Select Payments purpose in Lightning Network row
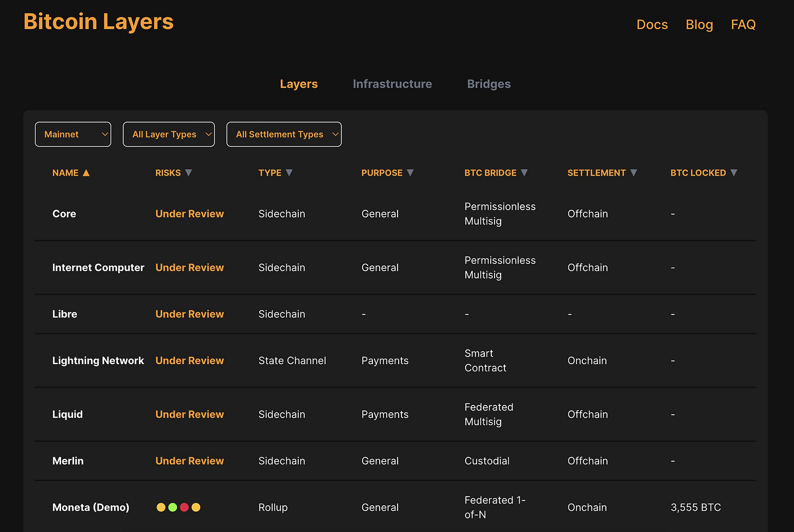The image size is (794, 532). [385, 360]
